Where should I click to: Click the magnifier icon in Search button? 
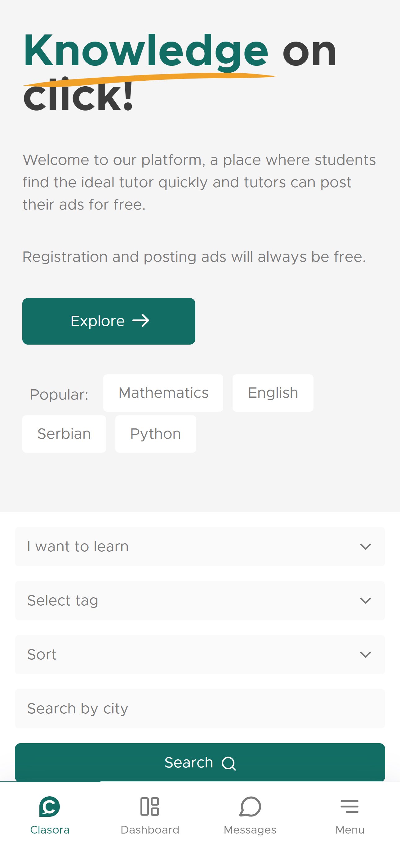229,763
